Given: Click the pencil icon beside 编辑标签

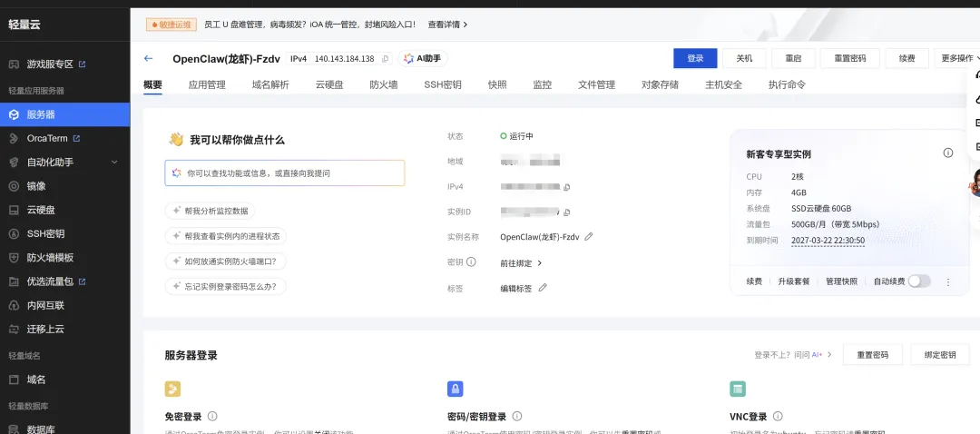Looking at the screenshot, I should [543, 288].
